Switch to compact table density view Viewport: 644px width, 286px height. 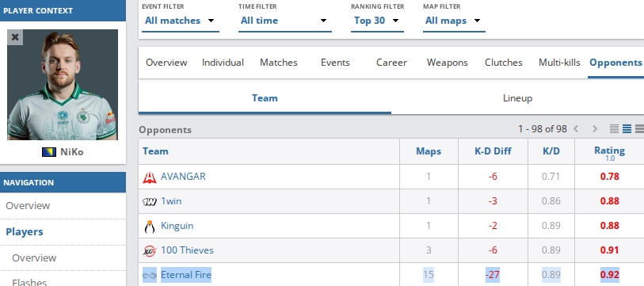click(614, 129)
